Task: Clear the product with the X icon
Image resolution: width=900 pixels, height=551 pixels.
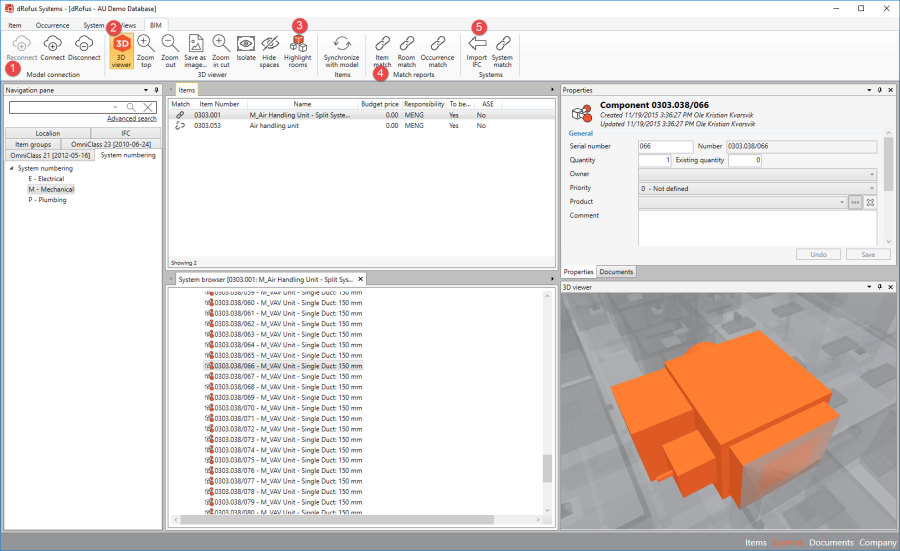Action: pyautogui.click(x=870, y=202)
